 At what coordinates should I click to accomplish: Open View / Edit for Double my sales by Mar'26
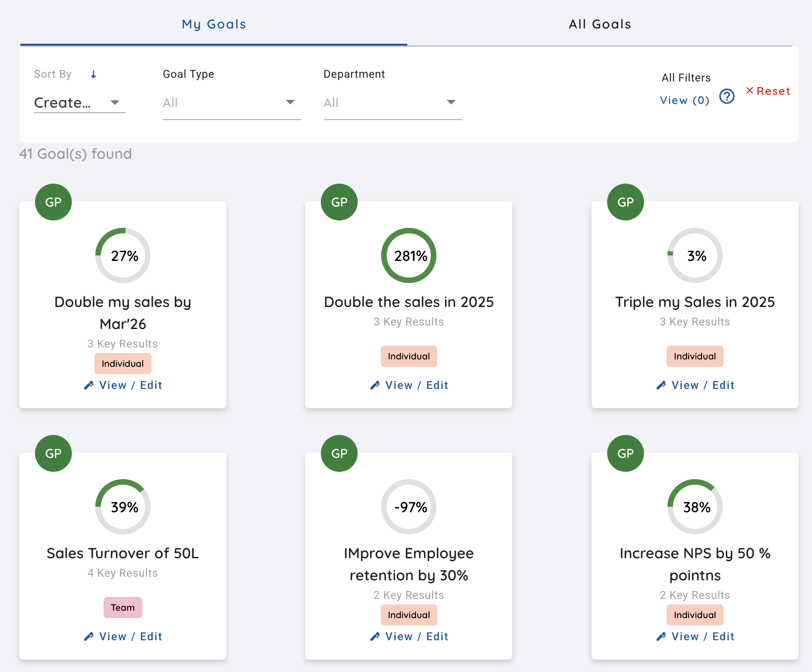[130, 385]
